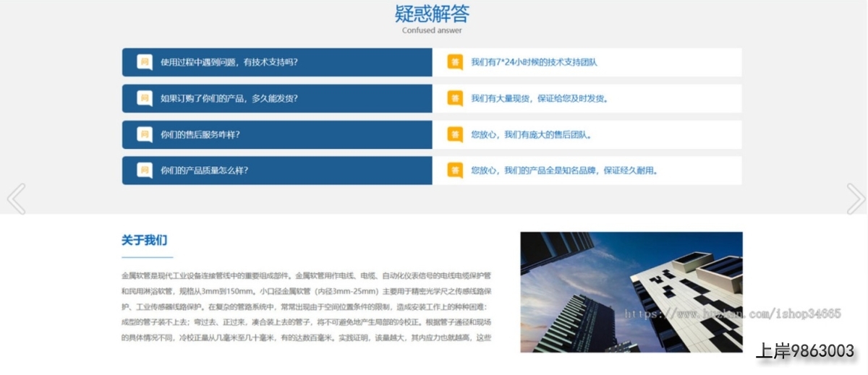Click the question icon beside '多久能发货' row
The height and width of the screenshot is (375, 868).
point(145,98)
